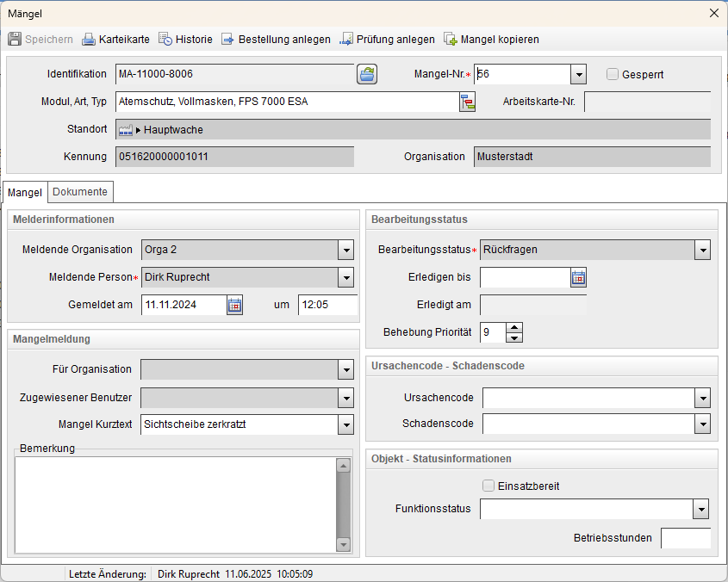Open the Historie toolbar icon
The width and height of the screenshot is (728, 582).
[165, 40]
